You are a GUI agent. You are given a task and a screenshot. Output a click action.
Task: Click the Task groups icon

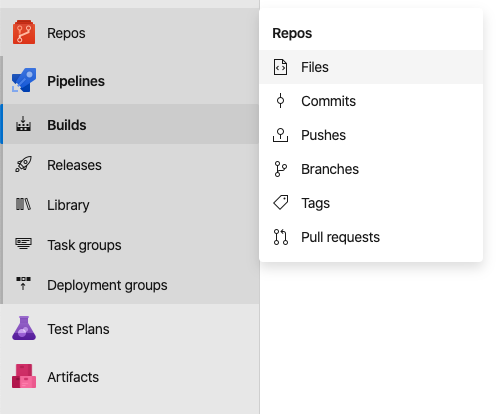click(x=23, y=244)
